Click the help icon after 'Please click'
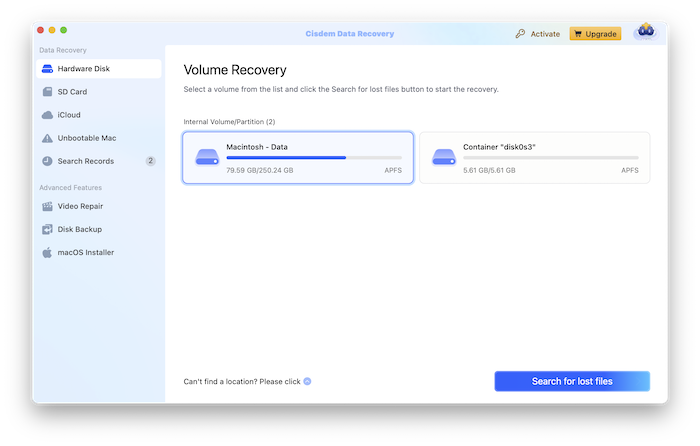The height and width of the screenshot is (446, 700). [x=307, y=381]
